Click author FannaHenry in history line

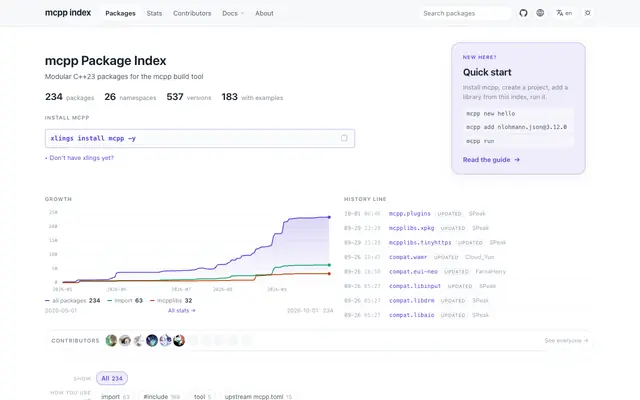(491, 271)
